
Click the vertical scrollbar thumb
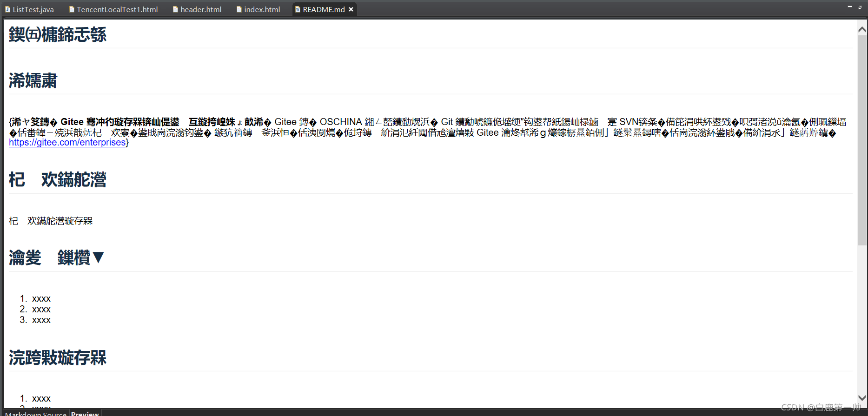[862, 140]
